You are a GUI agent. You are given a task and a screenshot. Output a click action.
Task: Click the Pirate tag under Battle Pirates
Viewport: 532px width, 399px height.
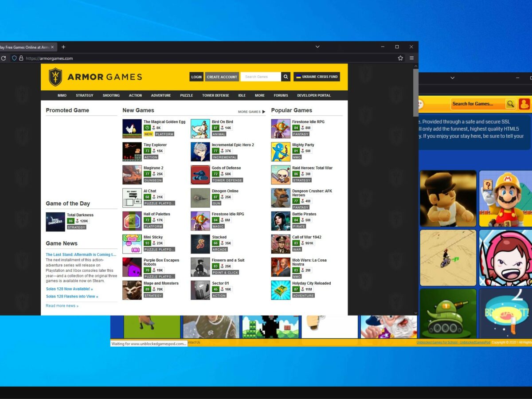(299, 227)
